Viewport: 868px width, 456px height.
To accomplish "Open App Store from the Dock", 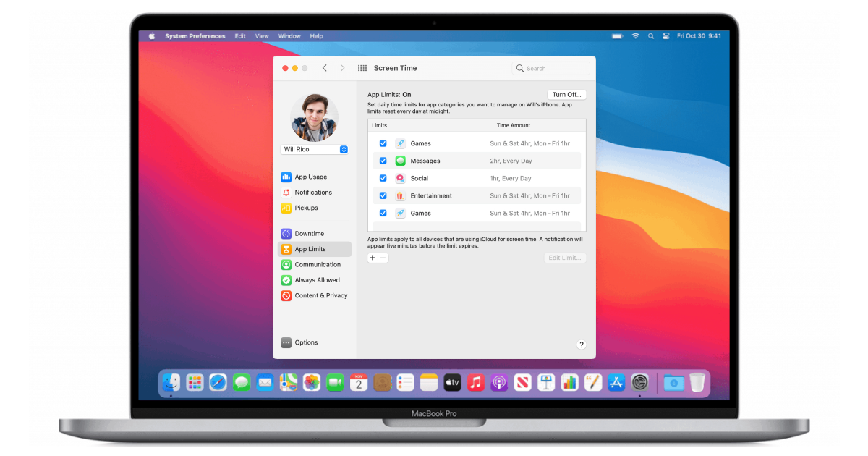I will 616,382.
